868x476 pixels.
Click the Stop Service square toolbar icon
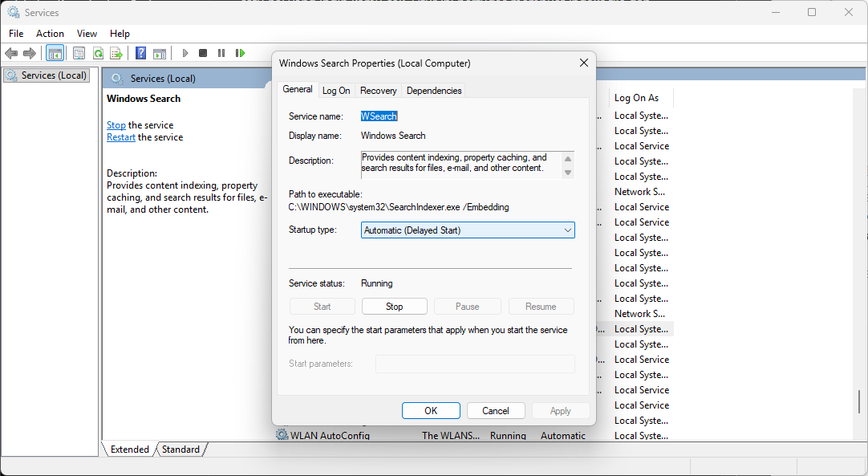[x=203, y=53]
